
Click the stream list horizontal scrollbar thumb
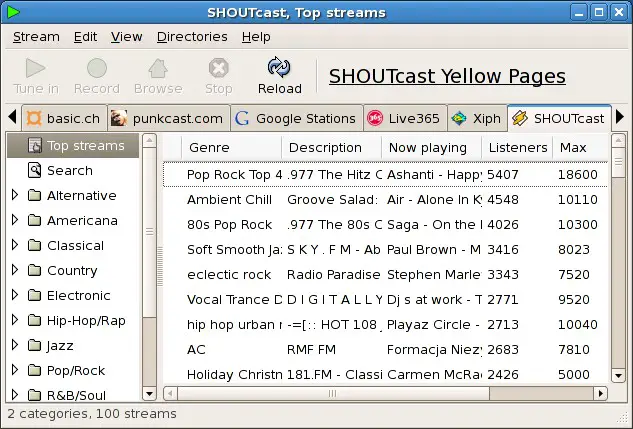point(333,393)
